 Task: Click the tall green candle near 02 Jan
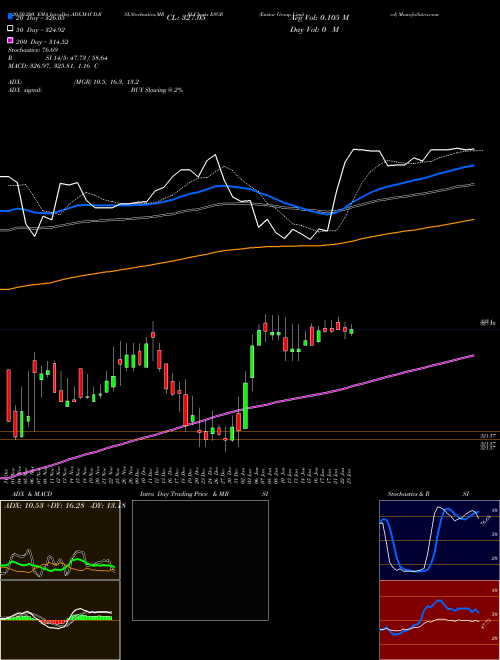(x=245, y=406)
